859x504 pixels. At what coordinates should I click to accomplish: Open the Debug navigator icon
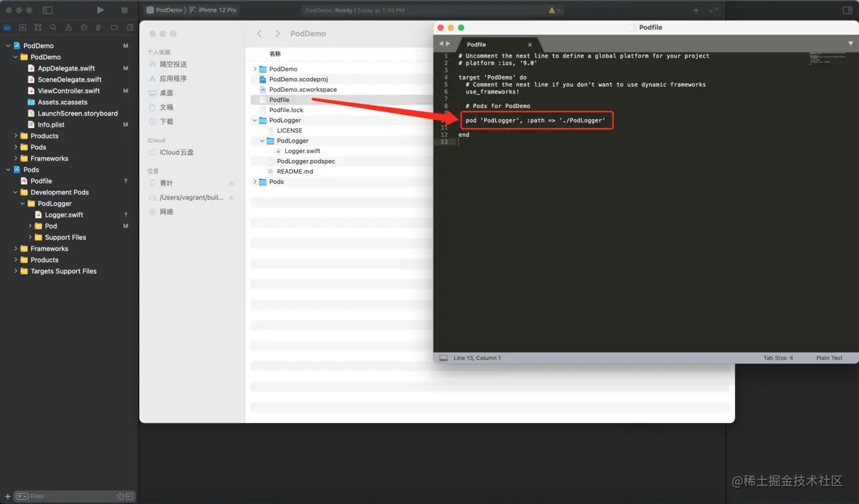[x=99, y=28]
